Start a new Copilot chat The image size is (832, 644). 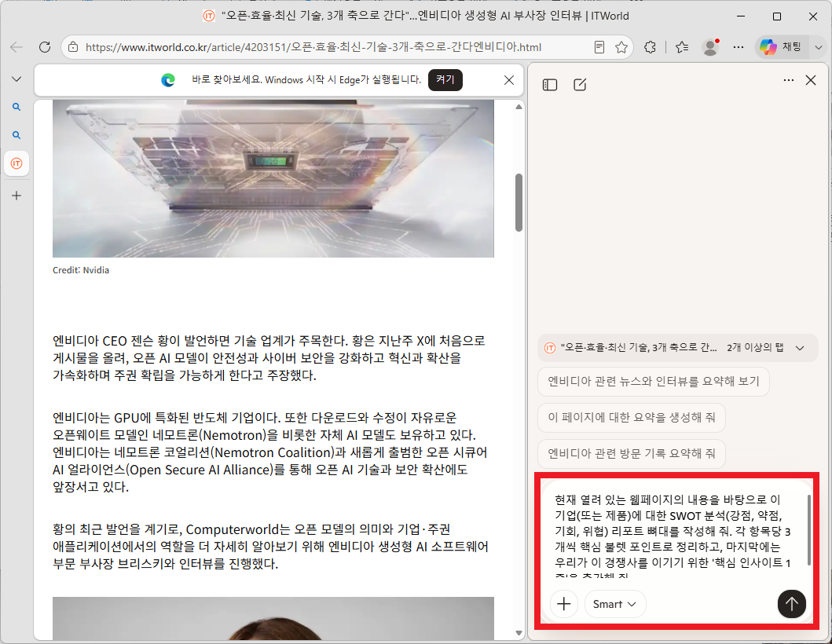(580, 85)
